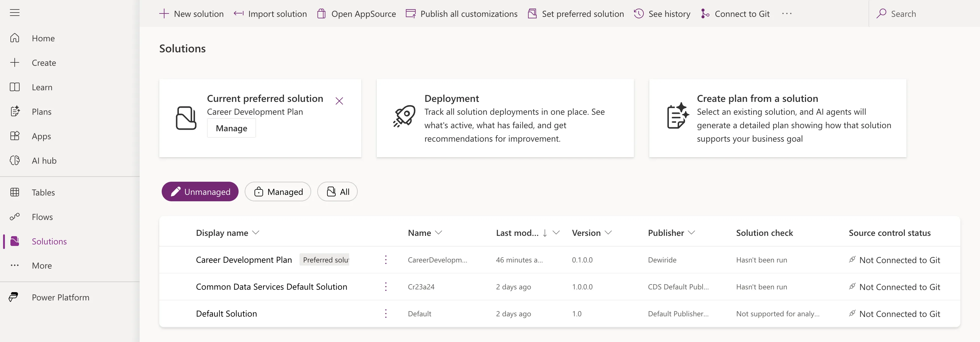This screenshot has height=342, width=980.
Task: Open the Last modified column dropdown
Action: [x=556, y=232]
